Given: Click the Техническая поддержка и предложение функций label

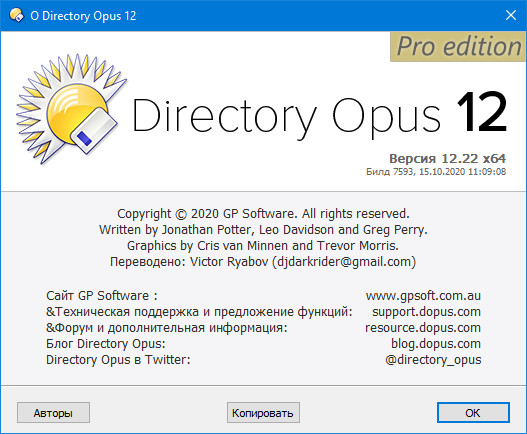Looking at the screenshot, I should 199,312.
